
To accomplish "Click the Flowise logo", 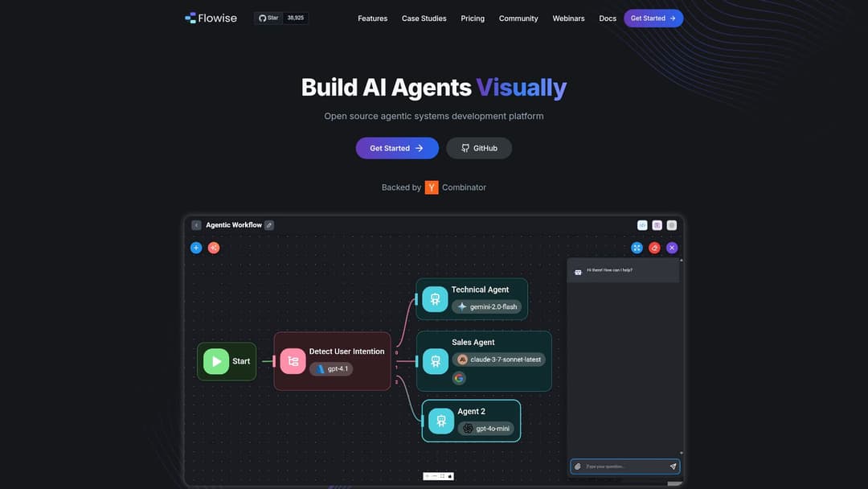I will pos(211,18).
